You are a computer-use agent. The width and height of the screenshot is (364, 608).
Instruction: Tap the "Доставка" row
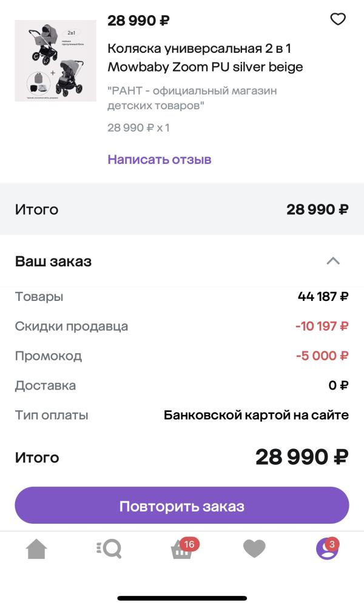[182, 385]
